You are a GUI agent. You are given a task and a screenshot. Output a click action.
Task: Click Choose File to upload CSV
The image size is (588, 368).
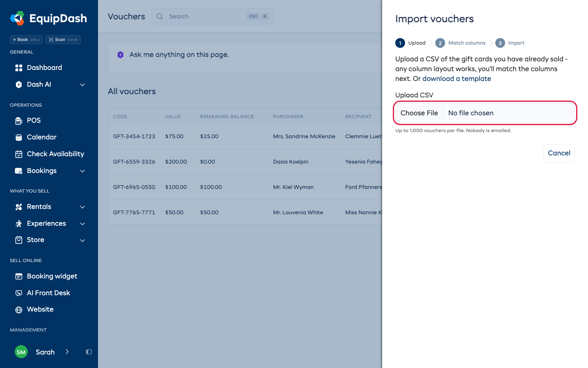coord(419,113)
